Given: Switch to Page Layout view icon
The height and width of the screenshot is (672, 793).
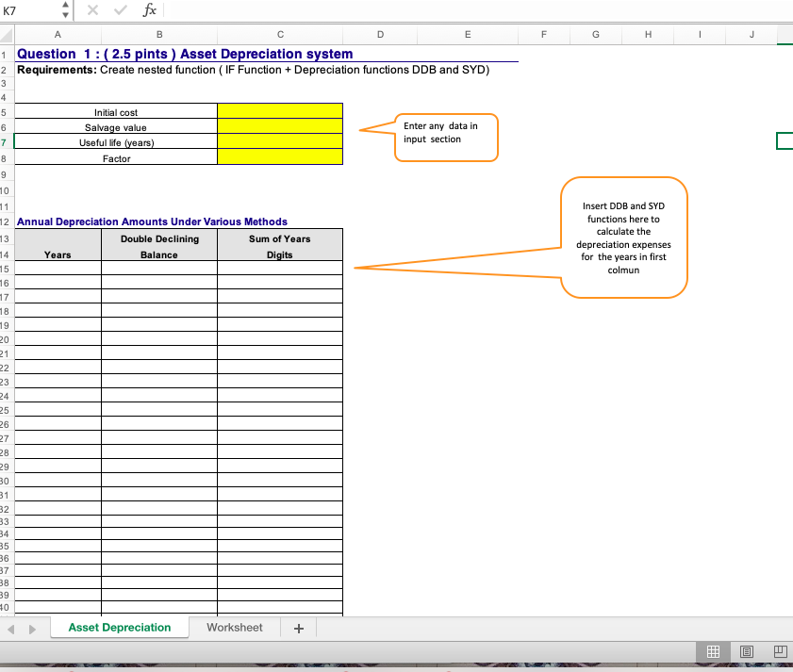Looking at the screenshot, I should pyautogui.click(x=747, y=652).
